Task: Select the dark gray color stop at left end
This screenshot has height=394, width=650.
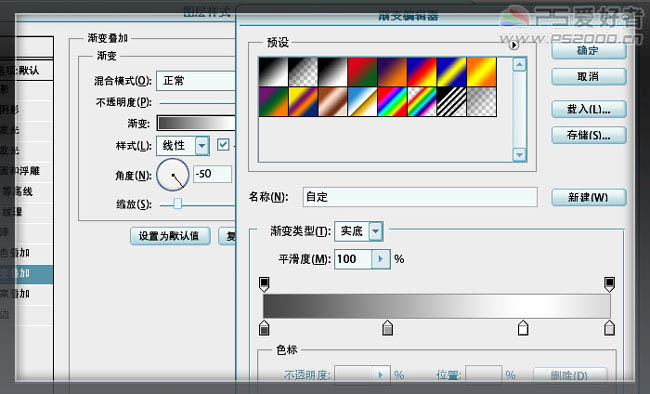Action: [x=264, y=328]
